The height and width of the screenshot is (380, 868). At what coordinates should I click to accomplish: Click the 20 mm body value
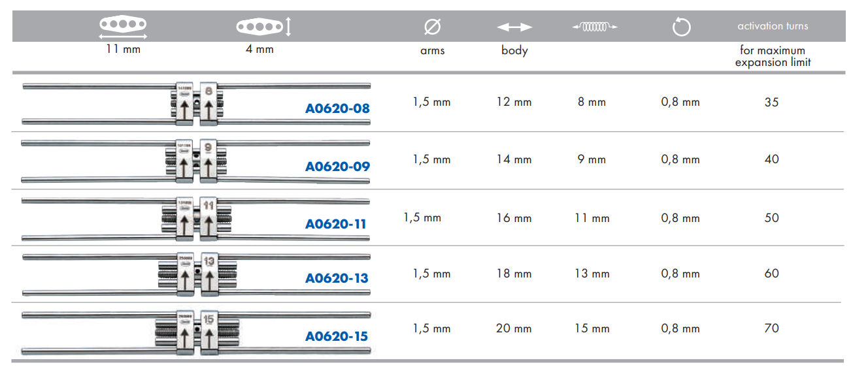[514, 328]
